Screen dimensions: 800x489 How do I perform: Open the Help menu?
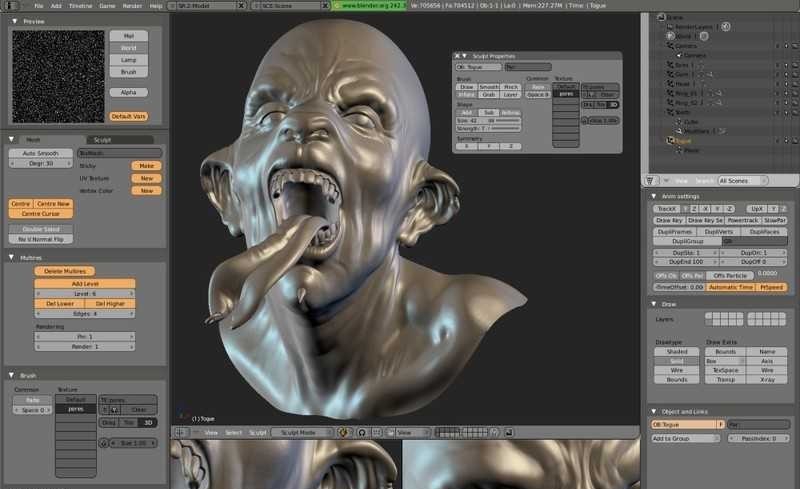pyautogui.click(x=156, y=6)
